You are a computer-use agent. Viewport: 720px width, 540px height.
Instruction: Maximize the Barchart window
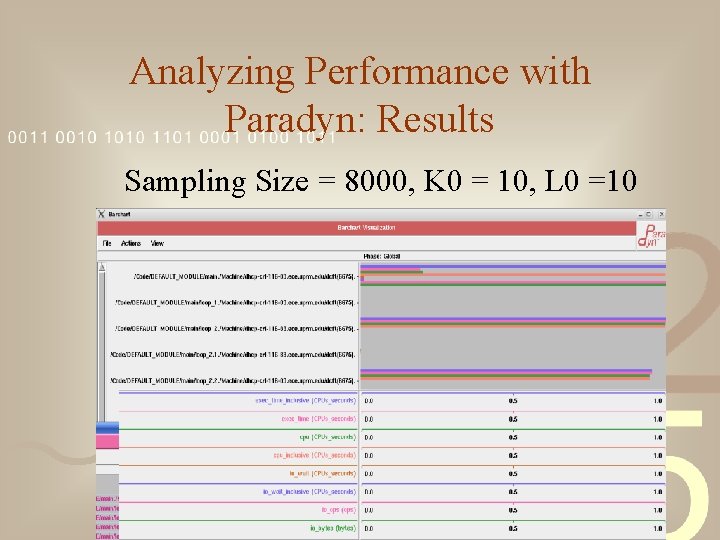click(x=649, y=214)
